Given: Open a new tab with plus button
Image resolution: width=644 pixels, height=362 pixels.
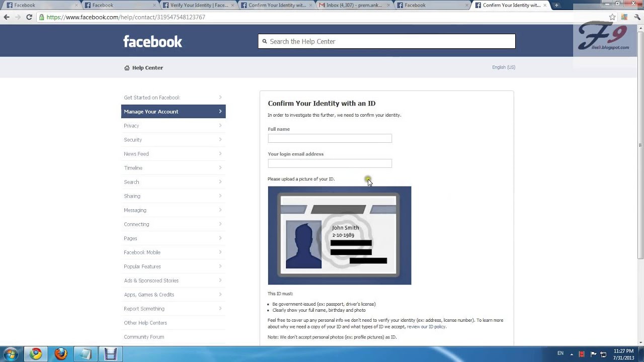Looking at the screenshot, I should click(x=556, y=5).
